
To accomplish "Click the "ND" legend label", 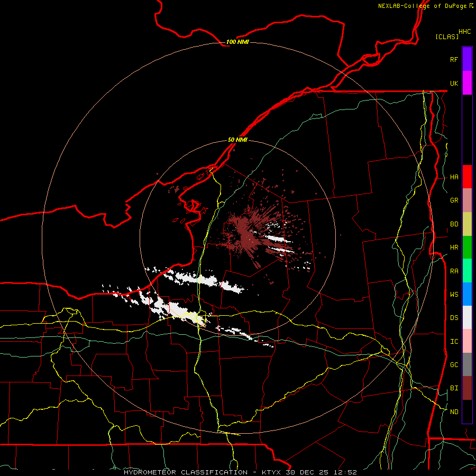I will pyautogui.click(x=454, y=412).
